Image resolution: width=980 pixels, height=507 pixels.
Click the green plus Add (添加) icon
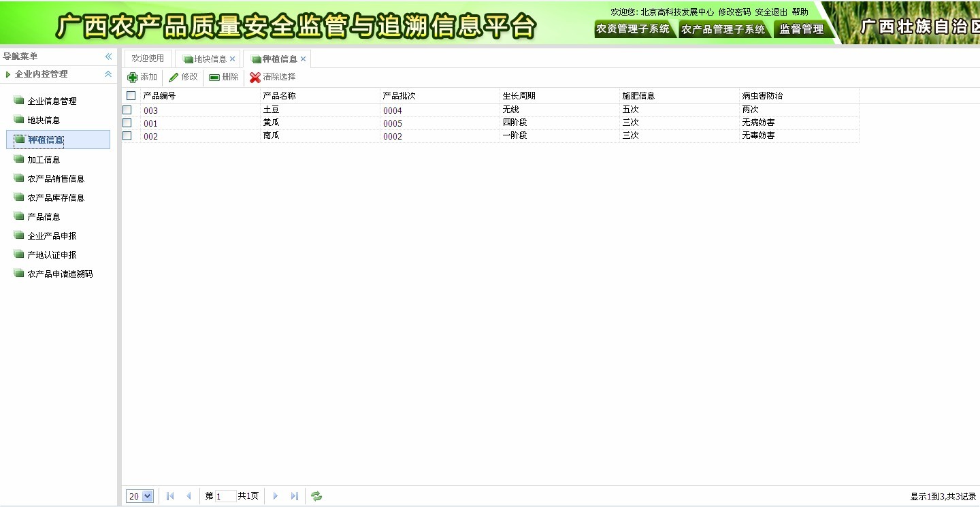click(133, 78)
